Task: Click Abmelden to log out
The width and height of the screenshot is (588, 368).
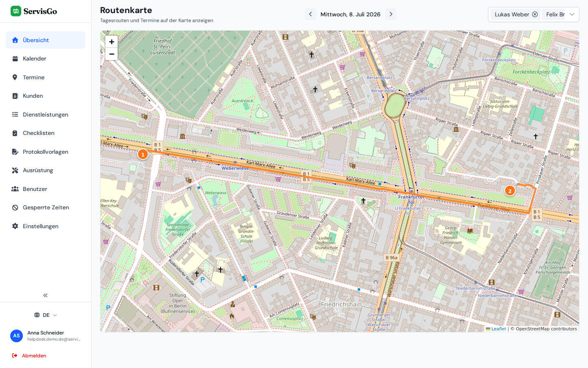Action: point(34,356)
